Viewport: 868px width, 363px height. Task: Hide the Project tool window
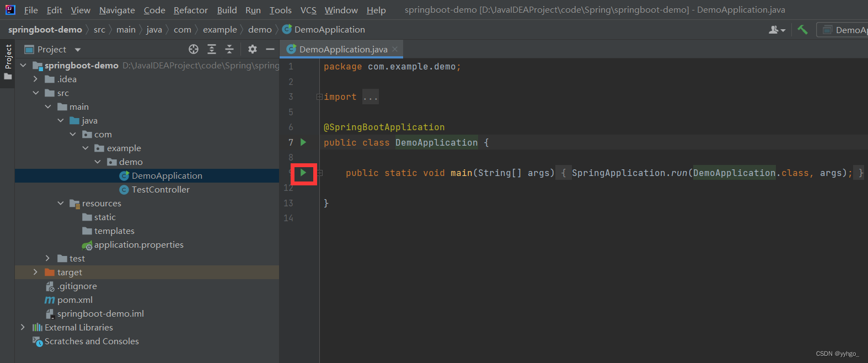[270, 49]
